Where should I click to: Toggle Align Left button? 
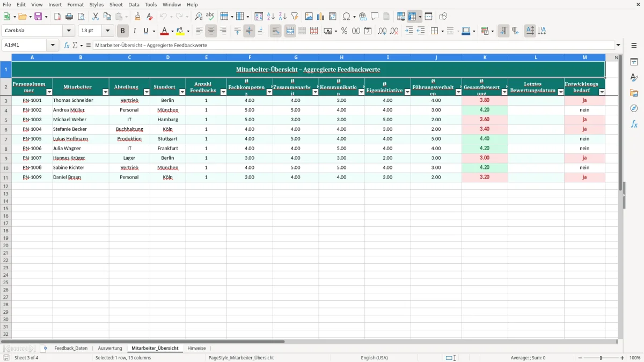coord(199,31)
